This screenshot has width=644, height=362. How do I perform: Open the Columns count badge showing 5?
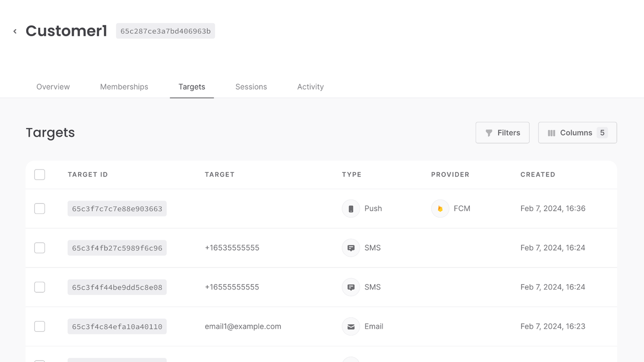pyautogui.click(x=602, y=133)
